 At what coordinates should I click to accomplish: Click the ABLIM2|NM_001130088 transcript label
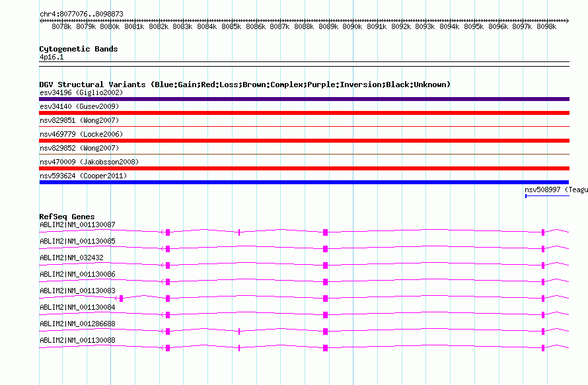click(x=77, y=340)
